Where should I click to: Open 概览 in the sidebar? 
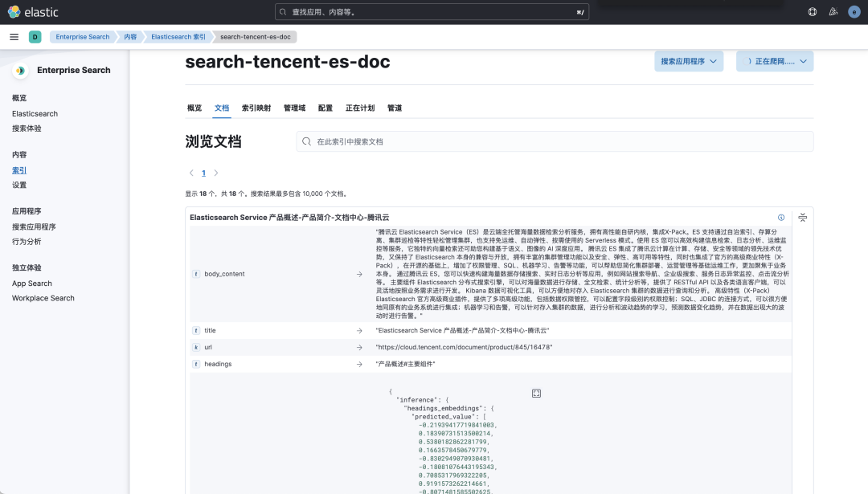coord(19,98)
